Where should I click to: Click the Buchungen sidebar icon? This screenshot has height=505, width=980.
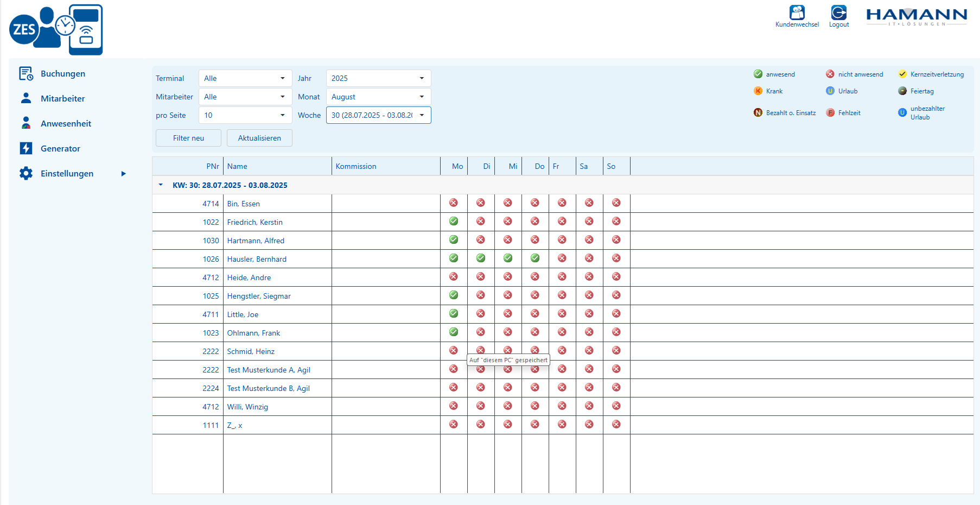click(x=26, y=73)
